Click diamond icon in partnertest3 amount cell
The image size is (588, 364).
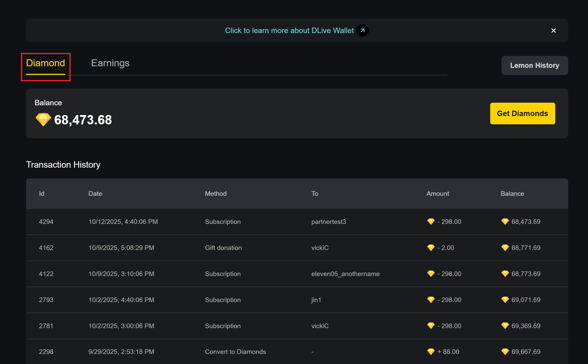tap(431, 222)
